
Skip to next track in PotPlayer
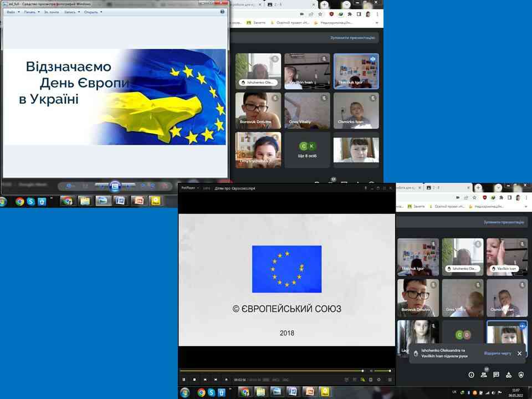pyautogui.click(x=216, y=379)
